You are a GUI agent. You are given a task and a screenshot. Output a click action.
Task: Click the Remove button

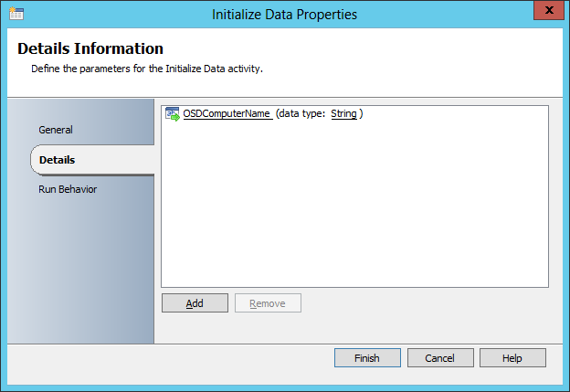click(x=268, y=303)
